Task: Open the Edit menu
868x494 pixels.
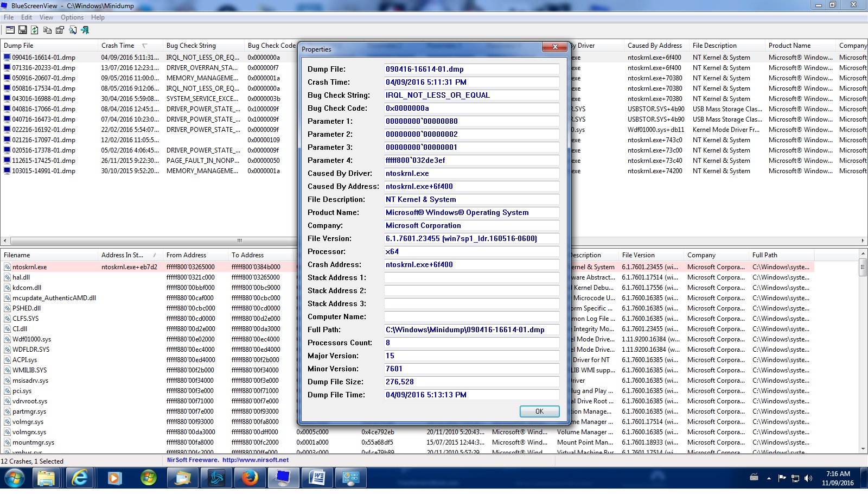Action: (26, 17)
